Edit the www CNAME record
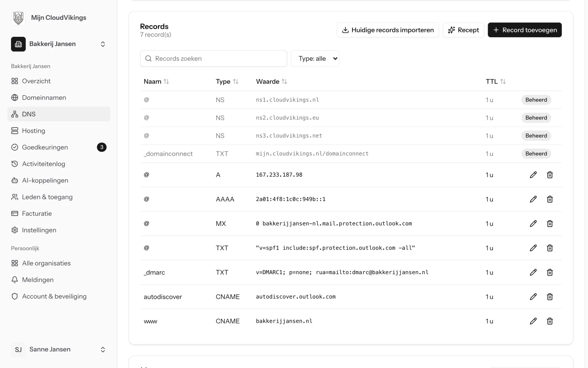The width and height of the screenshot is (588, 368). pos(533,321)
